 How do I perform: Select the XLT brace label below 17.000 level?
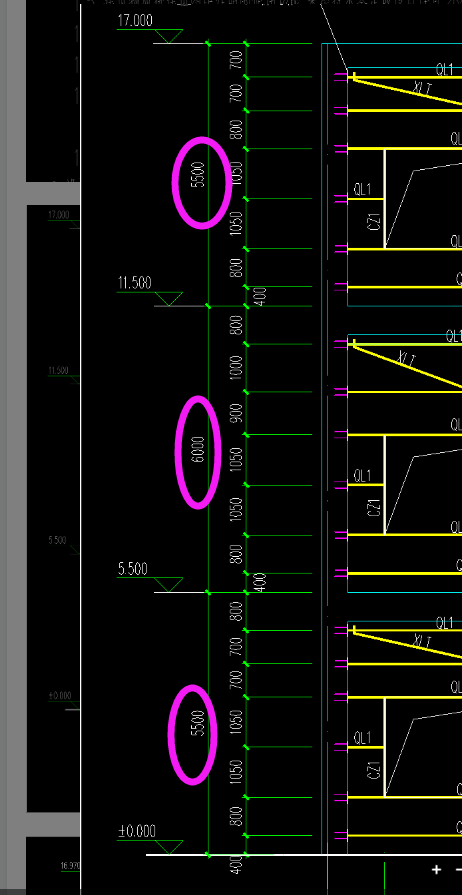click(423, 88)
